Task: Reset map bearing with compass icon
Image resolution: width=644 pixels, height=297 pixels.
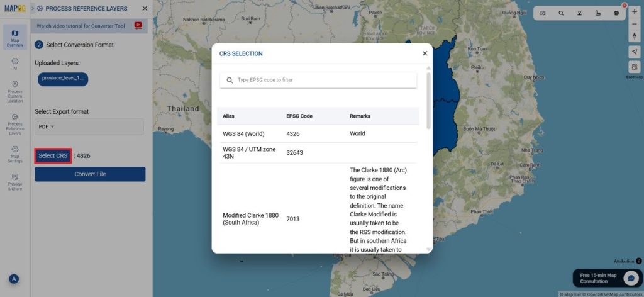Action: click(635, 36)
